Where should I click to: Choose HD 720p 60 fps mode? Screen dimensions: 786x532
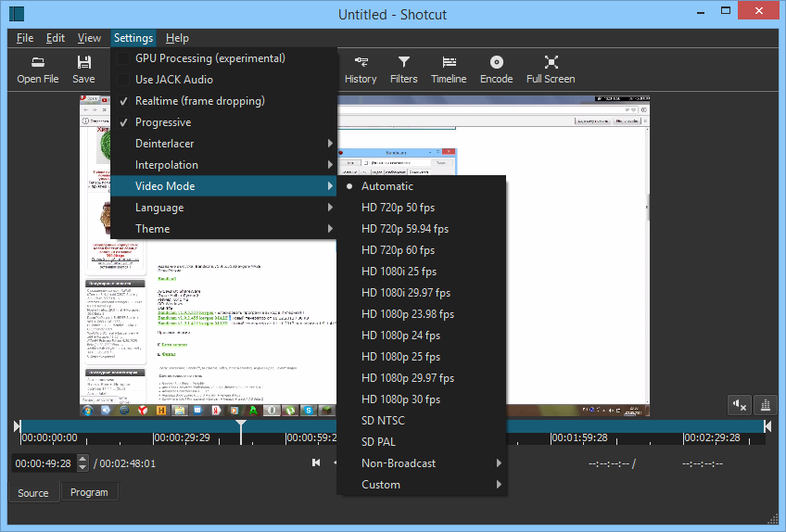point(422,250)
